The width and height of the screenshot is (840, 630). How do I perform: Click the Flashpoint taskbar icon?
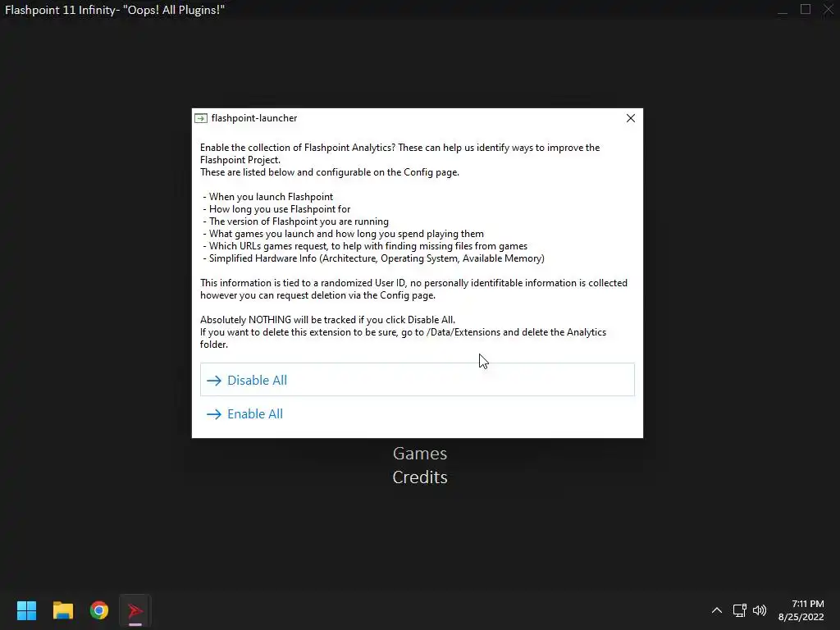pyautogui.click(x=135, y=610)
